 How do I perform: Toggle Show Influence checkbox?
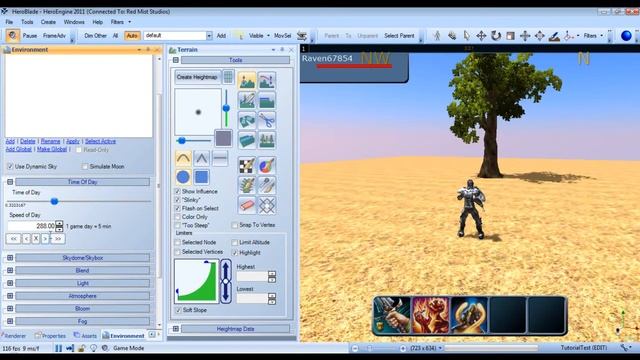178,191
